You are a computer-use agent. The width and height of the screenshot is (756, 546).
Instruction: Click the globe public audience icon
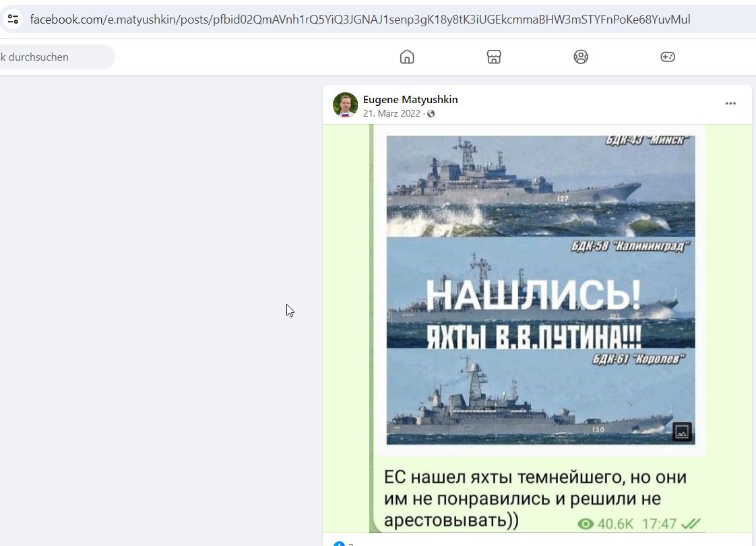pos(431,114)
